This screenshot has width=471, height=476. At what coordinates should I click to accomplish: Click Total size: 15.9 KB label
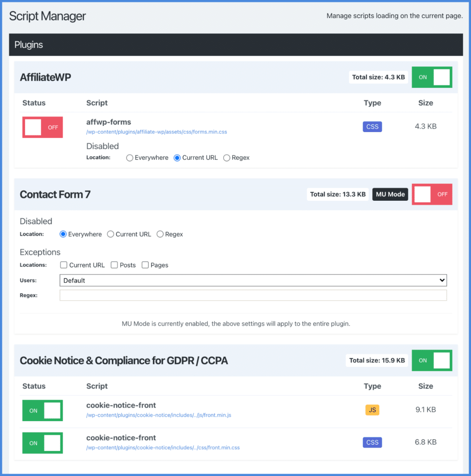click(377, 360)
